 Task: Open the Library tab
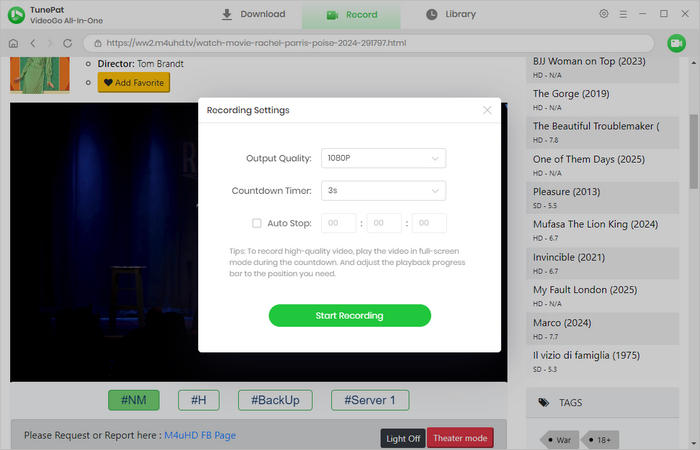click(x=450, y=14)
